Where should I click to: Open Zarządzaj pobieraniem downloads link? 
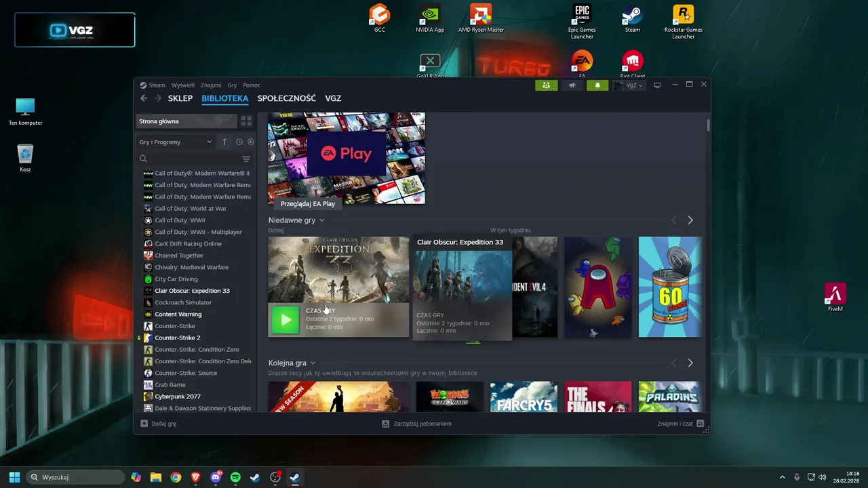416,424
